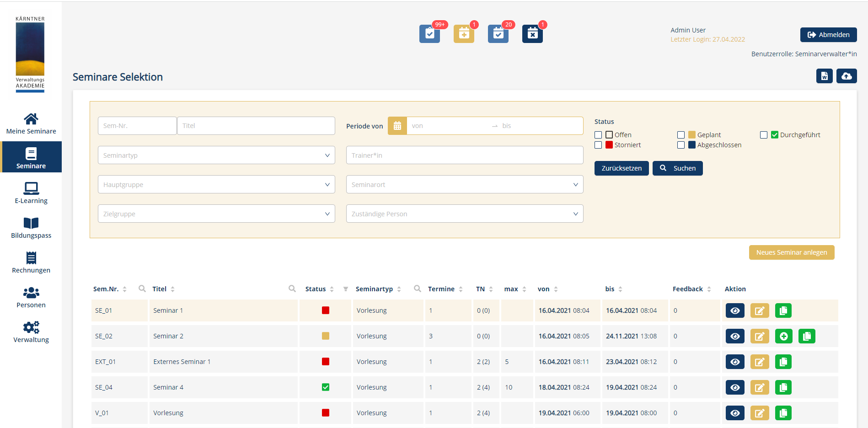Click green plus icon for Seminar 2
The height and width of the screenshot is (428, 868).
(x=783, y=336)
